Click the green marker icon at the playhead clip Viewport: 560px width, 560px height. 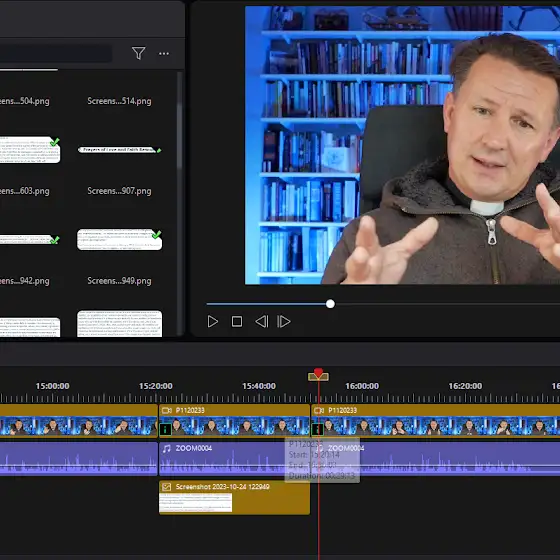pyautogui.click(x=318, y=429)
